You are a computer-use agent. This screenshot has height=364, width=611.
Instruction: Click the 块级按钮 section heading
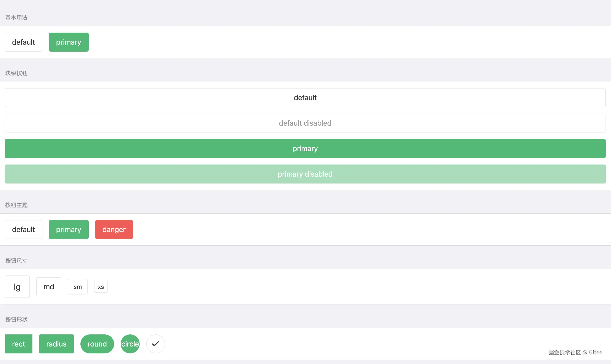[16, 73]
